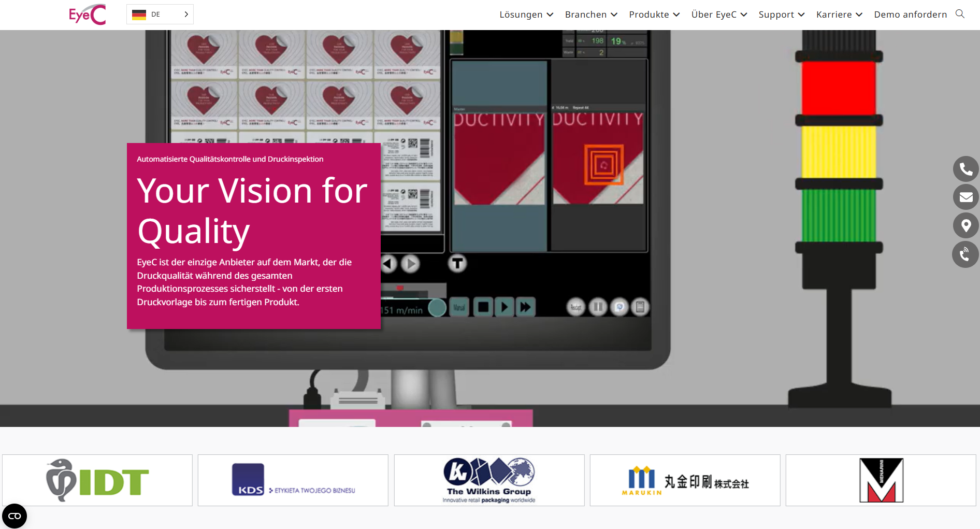980x529 pixels.
Task: Click the chevron next to Lösungen
Action: (x=550, y=15)
